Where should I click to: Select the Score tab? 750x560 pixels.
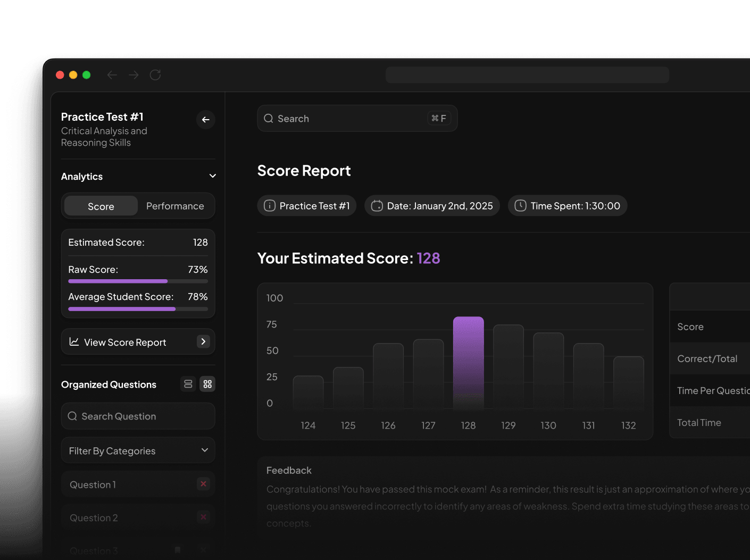101,206
